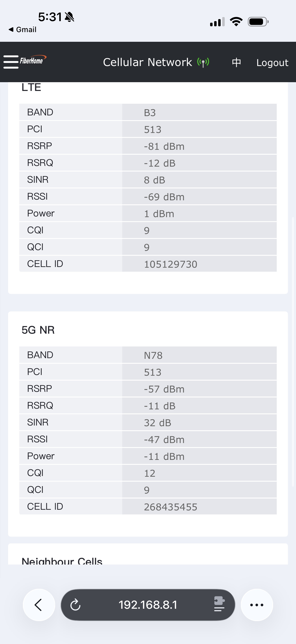Screen dimensions: 296x644
Task: Tap the LTE BAND B3 row
Action: click(x=148, y=112)
